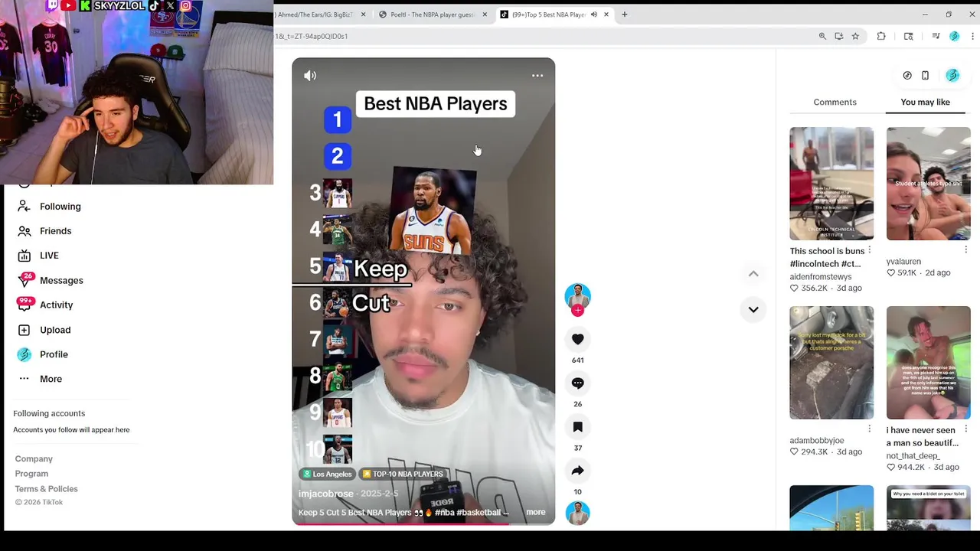Open the TikTok header profile avatar
This screenshot has width=980, height=551.
pyautogui.click(x=952, y=75)
